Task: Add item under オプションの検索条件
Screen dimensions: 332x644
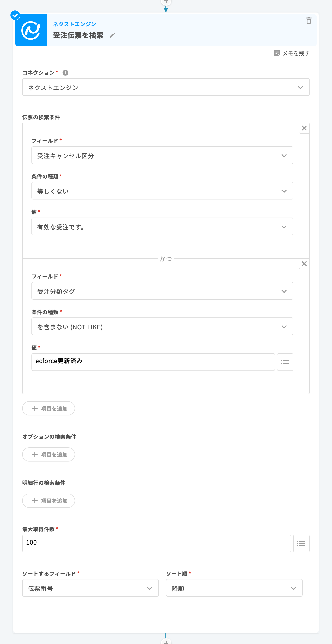Action: [49, 455]
